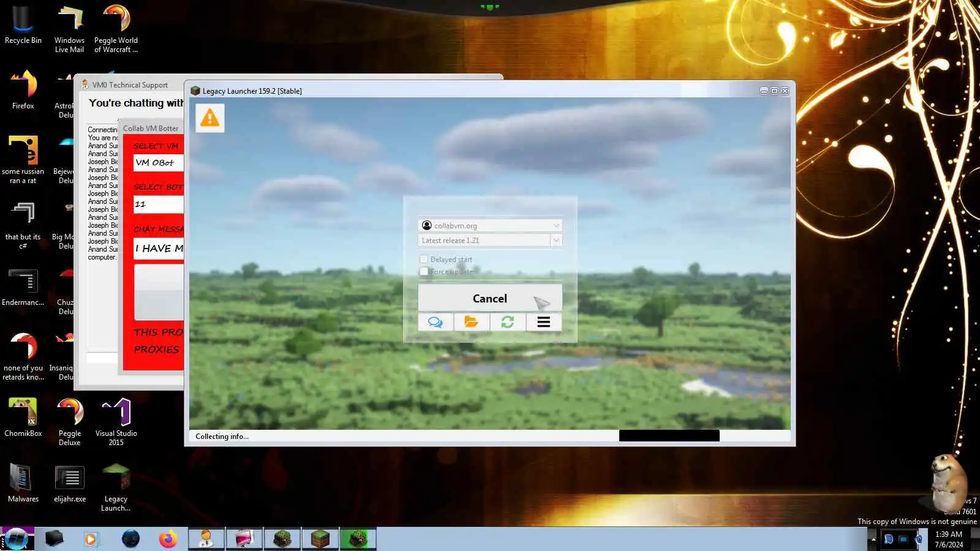
Task: Select the Endermanc... desktop icon
Action: (x=23, y=287)
